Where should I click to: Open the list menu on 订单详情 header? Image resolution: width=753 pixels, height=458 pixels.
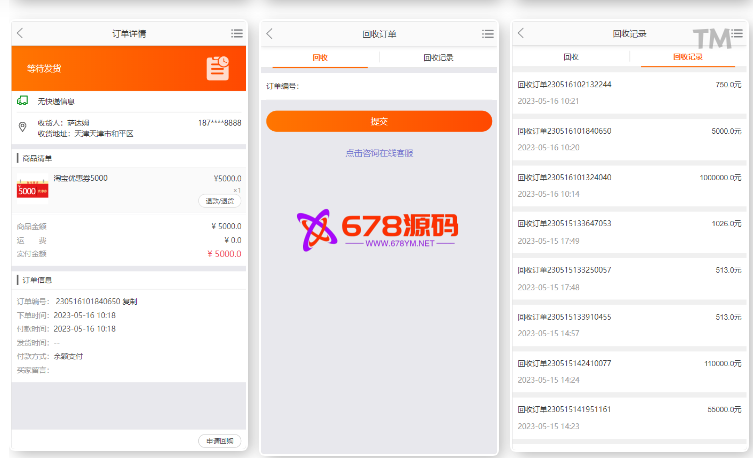[x=236, y=33]
